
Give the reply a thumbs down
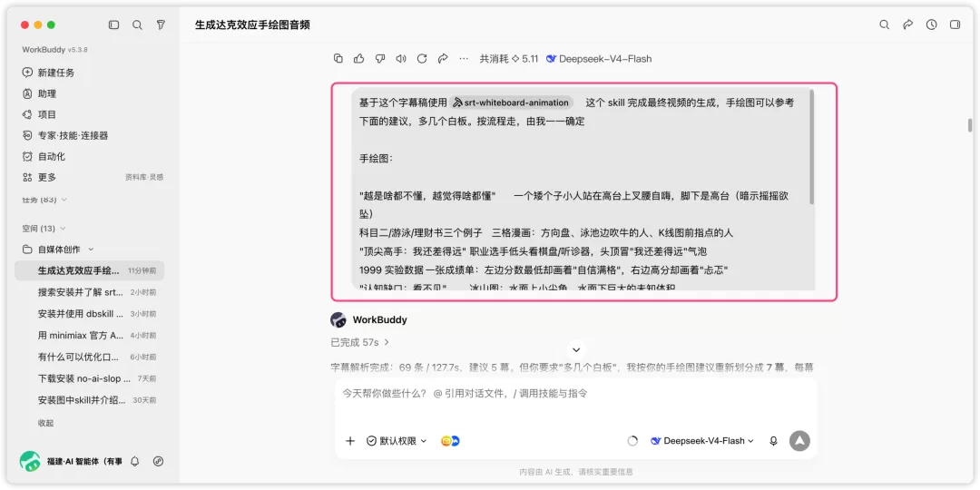tap(380, 59)
